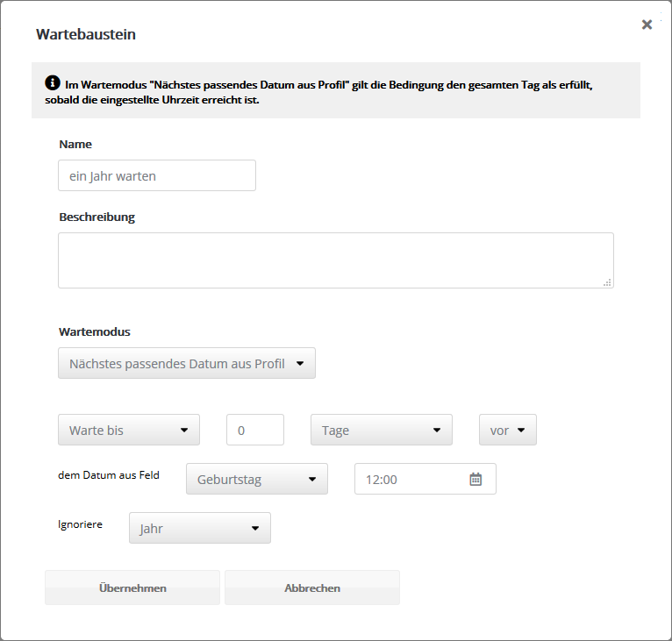The height and width of the screenshot is (641, 672).
Task: Open the 'Tage' unit dropdown
Action: click(381, 431)
